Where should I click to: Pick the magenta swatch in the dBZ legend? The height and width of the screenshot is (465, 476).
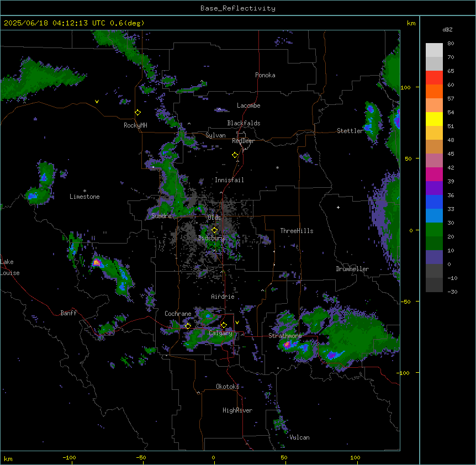[x=434, y=174]
